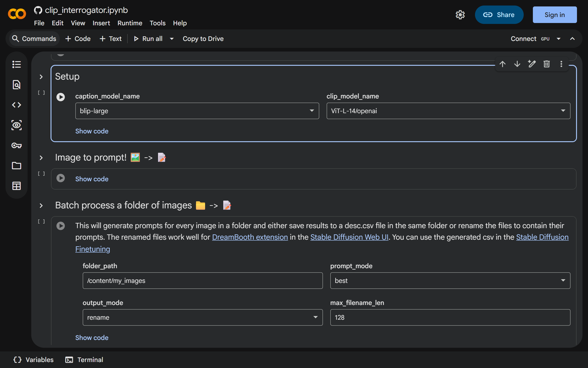Open the Files folder icon in sidebar
The height and width of the screenshot is (368, 588).
coord(17,166)
